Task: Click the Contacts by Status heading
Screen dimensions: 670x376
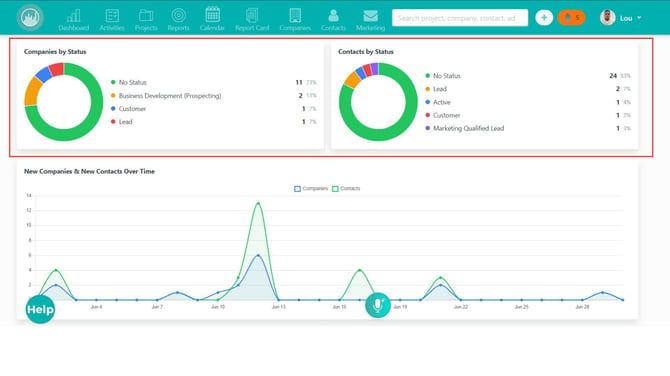Action: point(366,51)
